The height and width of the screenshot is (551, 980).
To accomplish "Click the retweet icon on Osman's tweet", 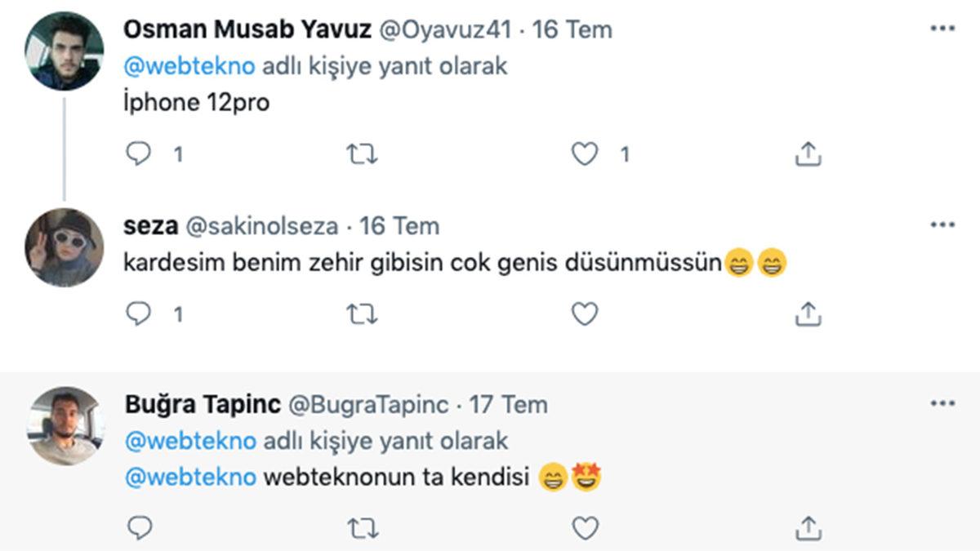I will coord(363,152).
